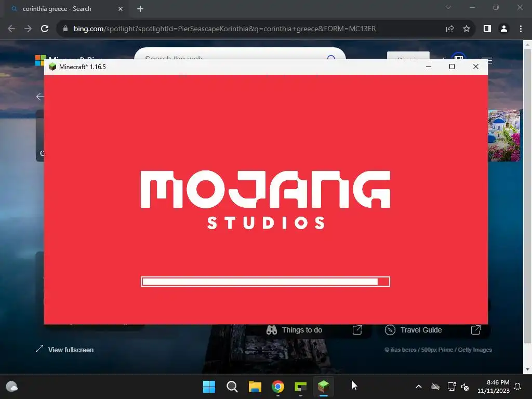Image resolution: width=532 pixels, height=399 pixels.
Task: Open the Bing hamburger menu
Action: [487, 61]
